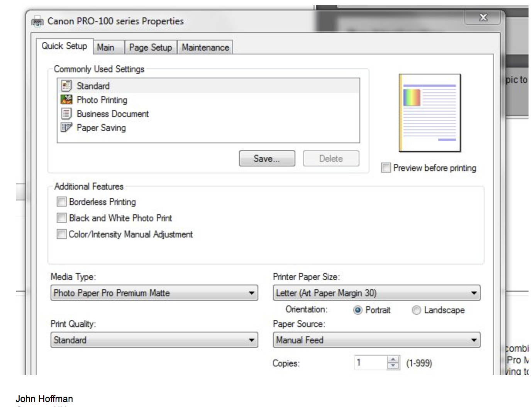Image resolution: width=532 pixels, height=407 pixels.
Task: Open the Page Setup tab
Action: [x=151, y=47]
